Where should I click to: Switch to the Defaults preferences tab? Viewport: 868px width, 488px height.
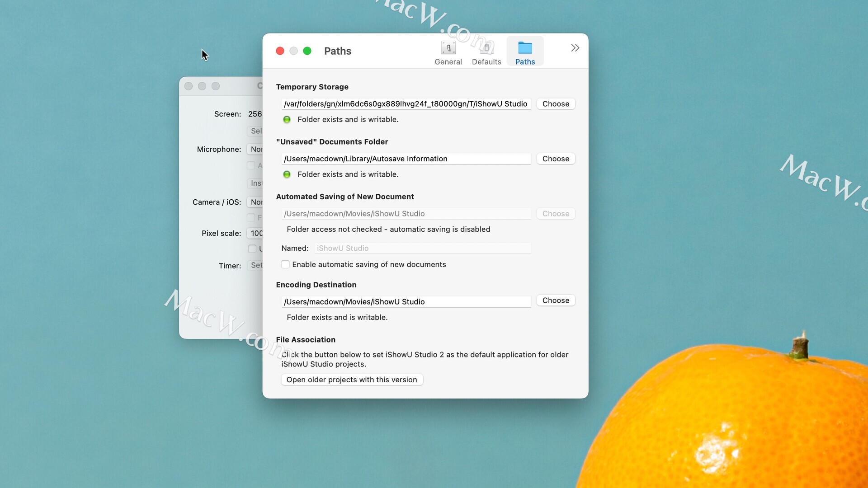(x=486, y=52)
